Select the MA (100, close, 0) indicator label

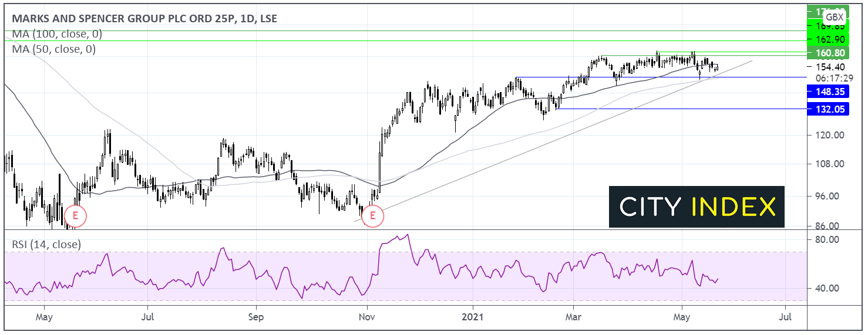pos(54,34)
